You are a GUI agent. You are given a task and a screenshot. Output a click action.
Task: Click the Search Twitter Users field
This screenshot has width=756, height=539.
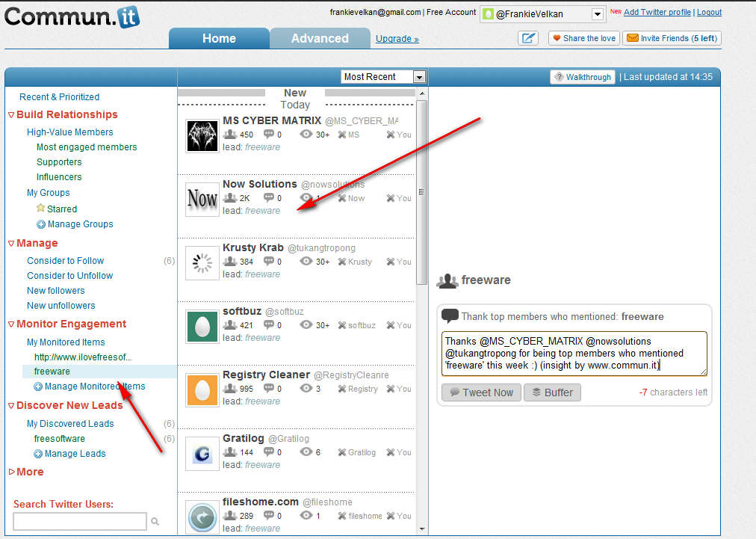[79, 521]
